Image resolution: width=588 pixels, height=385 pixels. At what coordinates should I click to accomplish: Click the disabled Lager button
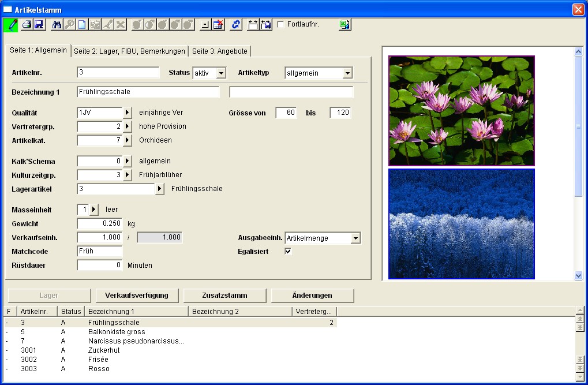click(49, 296)
